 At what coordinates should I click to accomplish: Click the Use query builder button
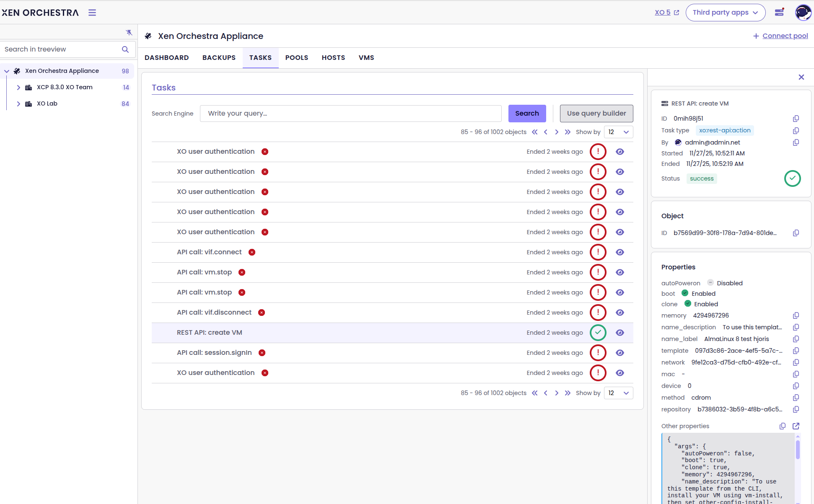[x=596, y=114]
